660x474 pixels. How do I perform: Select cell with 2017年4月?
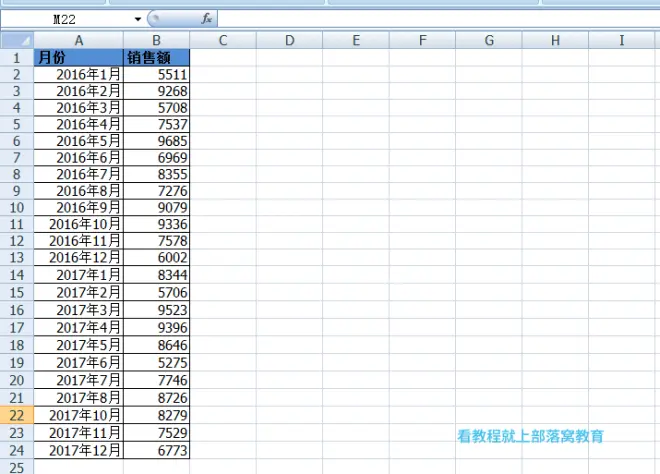point(79,328)
